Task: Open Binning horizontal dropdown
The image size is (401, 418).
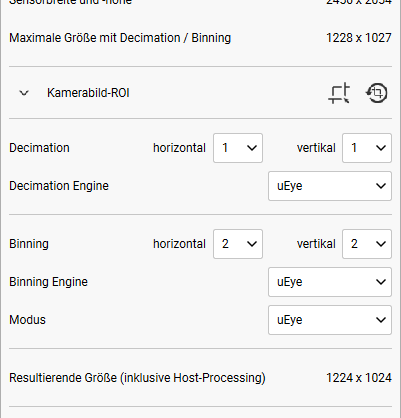Action: click(238, 244)
